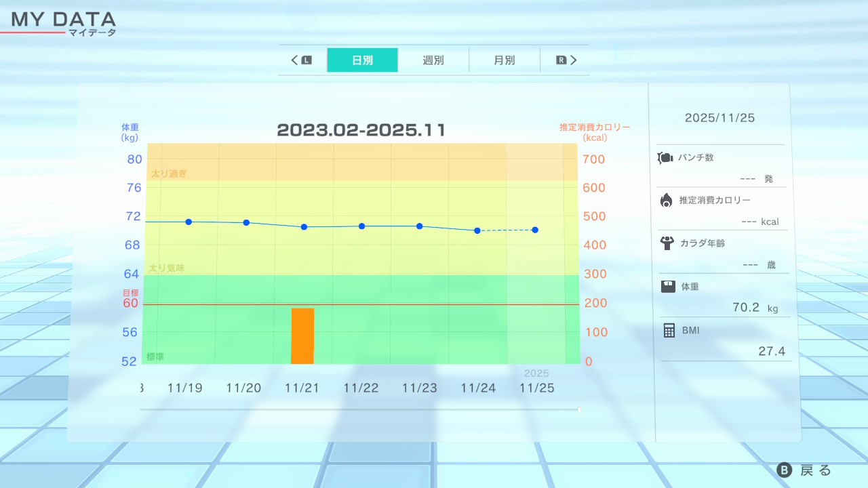Screen dimensions: 868x488
Task: Click the graph scrollbar handle at right end
Action: click(x=579, y=409)
